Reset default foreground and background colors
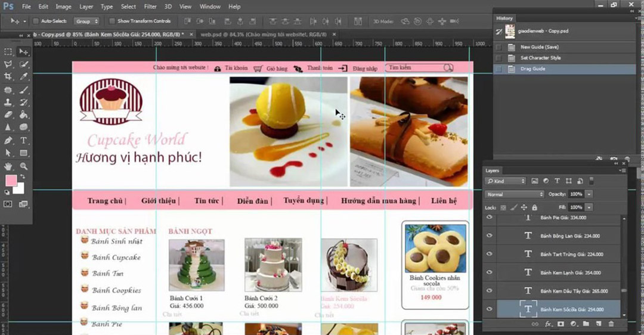644x335 pixels. (7, 192)
